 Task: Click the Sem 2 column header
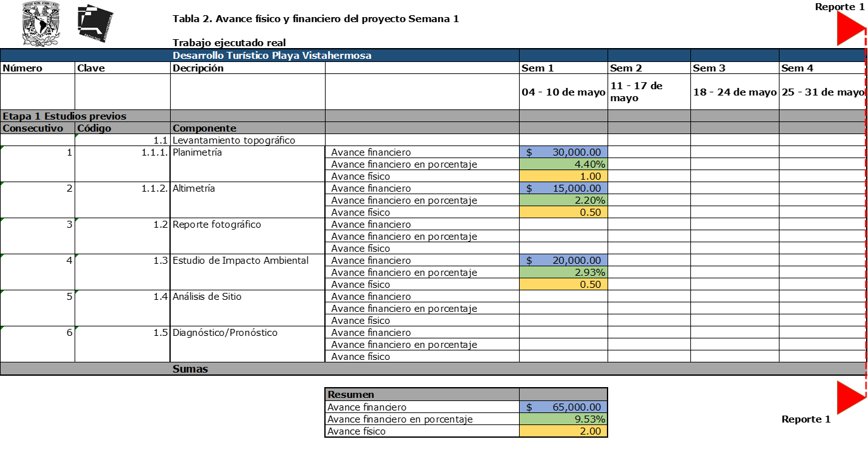click(x=648, y=67)
